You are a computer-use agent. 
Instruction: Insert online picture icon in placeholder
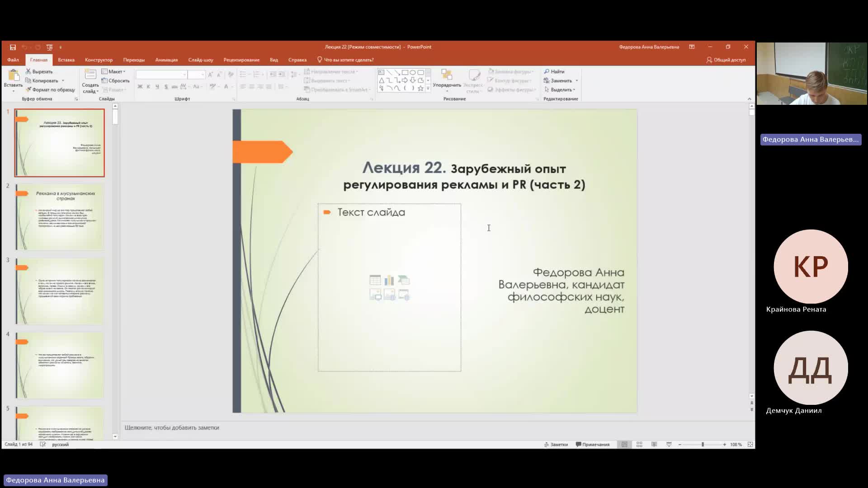pyautogui.click(x=389, y=295)
